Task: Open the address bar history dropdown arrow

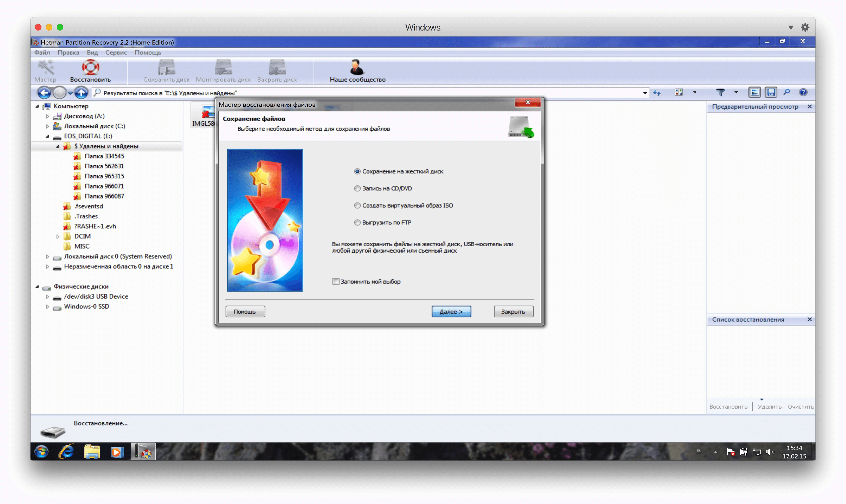Action: point(645,93)
